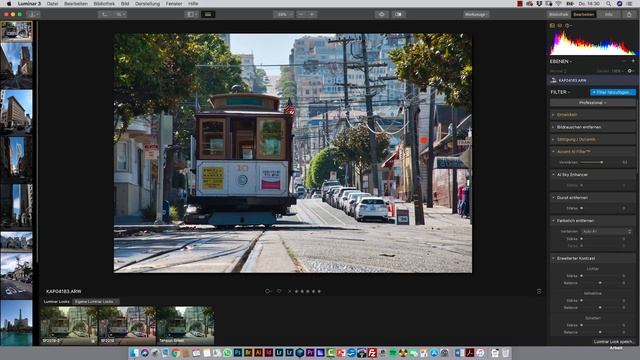The width and height of the screenshot is (640, 360).
Task: Click the go-back arrow toolbar button
Action: tap(105, 14)
